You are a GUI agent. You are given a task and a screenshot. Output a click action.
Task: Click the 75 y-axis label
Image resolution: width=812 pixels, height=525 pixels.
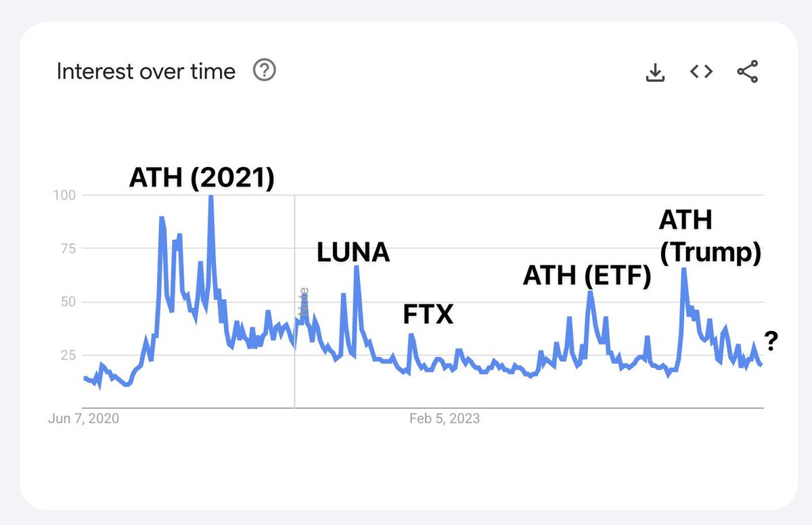click(68, 248)
